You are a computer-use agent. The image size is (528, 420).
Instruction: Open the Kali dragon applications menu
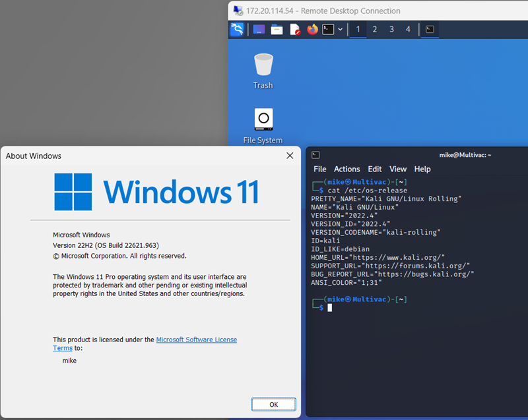[x=237, y=29]
